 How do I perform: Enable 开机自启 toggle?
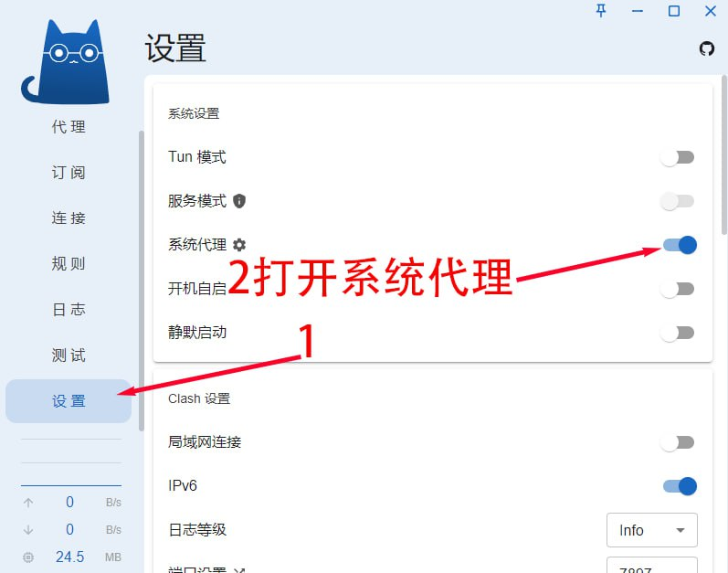coord(678,289)
